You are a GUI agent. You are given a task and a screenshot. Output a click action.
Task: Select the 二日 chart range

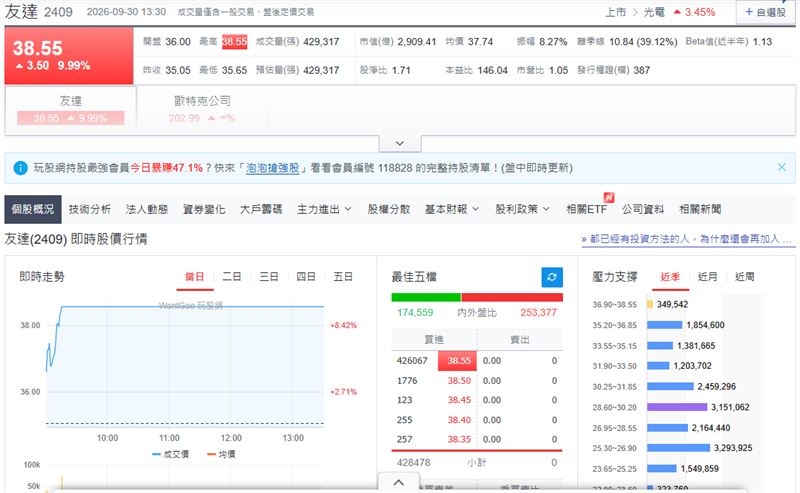click(x=232, y=277)
